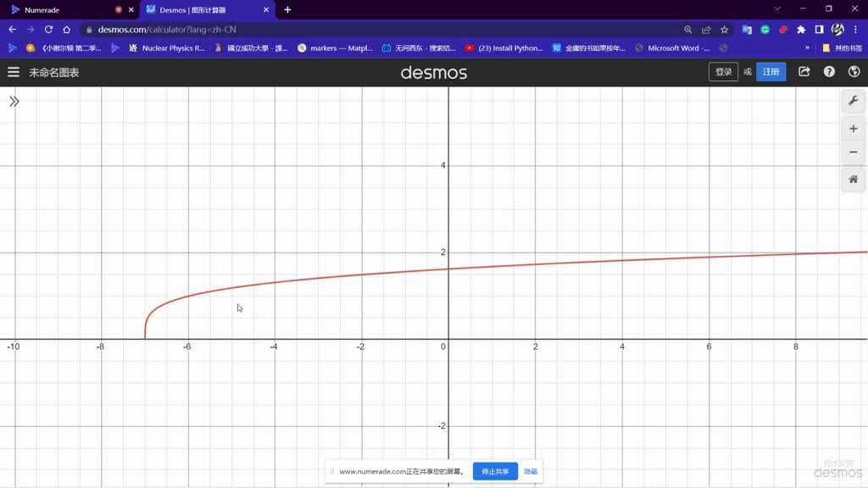Reset the view with the home icon

853,180
